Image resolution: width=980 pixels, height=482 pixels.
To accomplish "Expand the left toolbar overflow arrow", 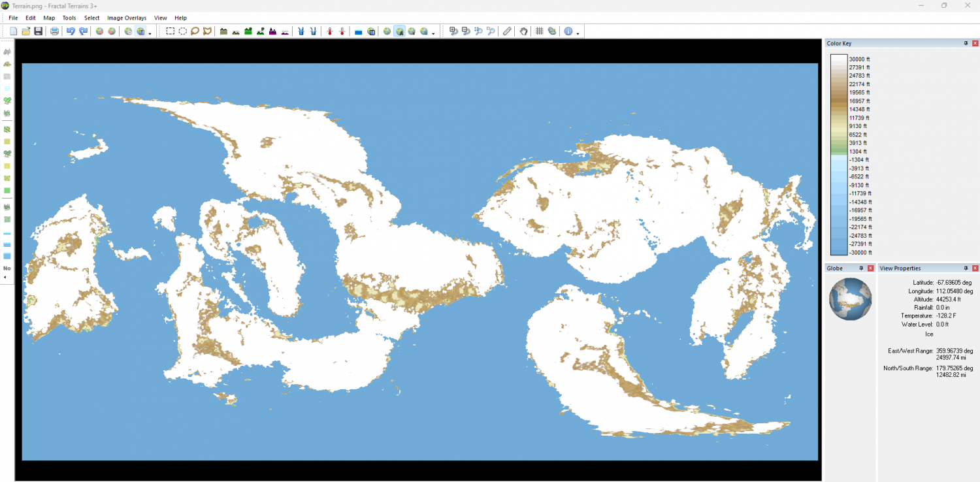I will pyautogui.click(x=6, y=277).
